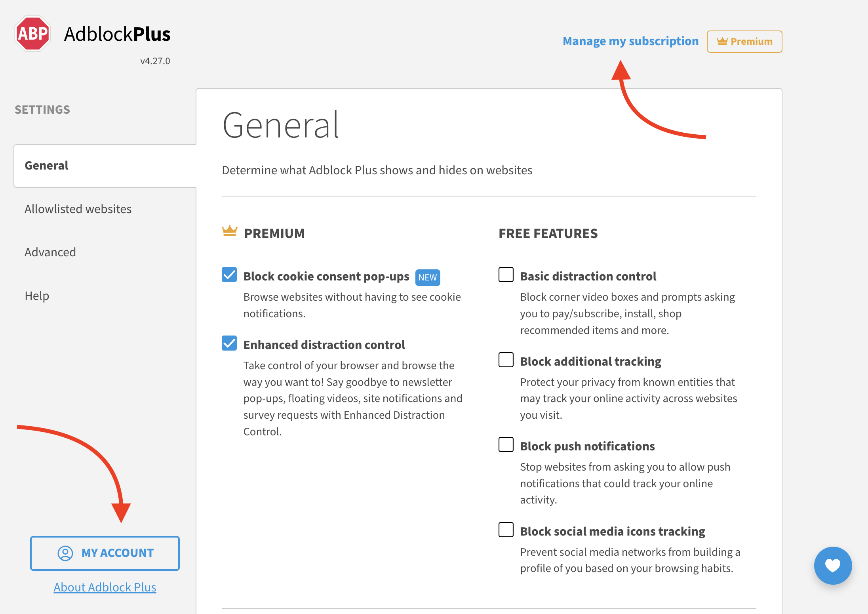Enable Block push notifications
868x614 pixels.
[x=506, y=445]
